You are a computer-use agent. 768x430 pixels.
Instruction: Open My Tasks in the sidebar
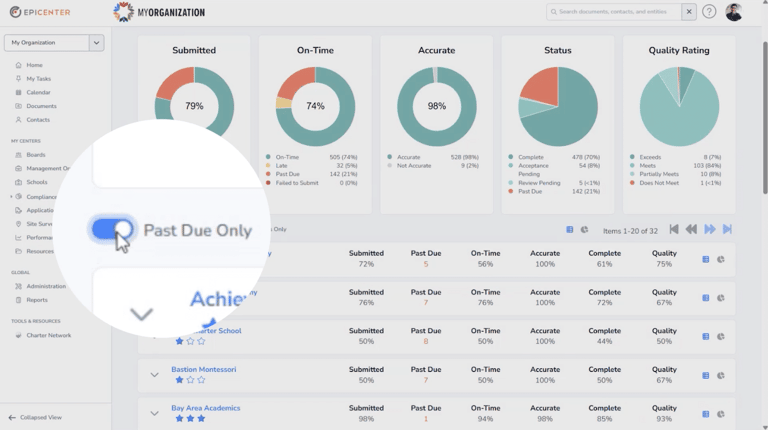click(x=38, y=79)
